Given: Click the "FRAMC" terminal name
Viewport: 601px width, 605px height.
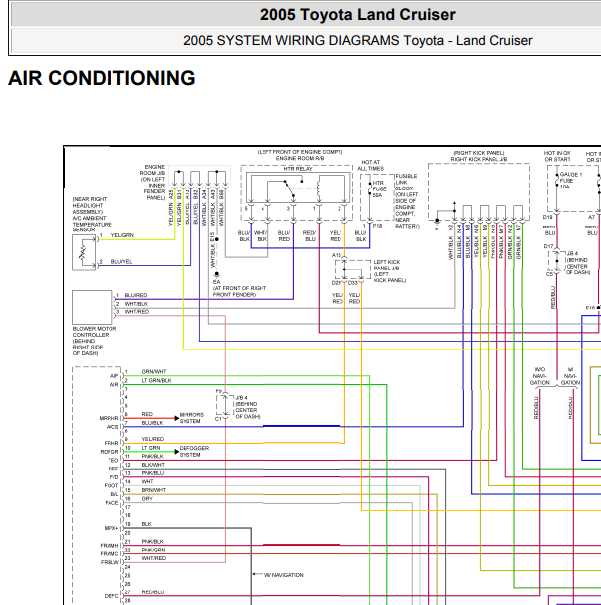Looking at the screenshot, I should 109,554.
